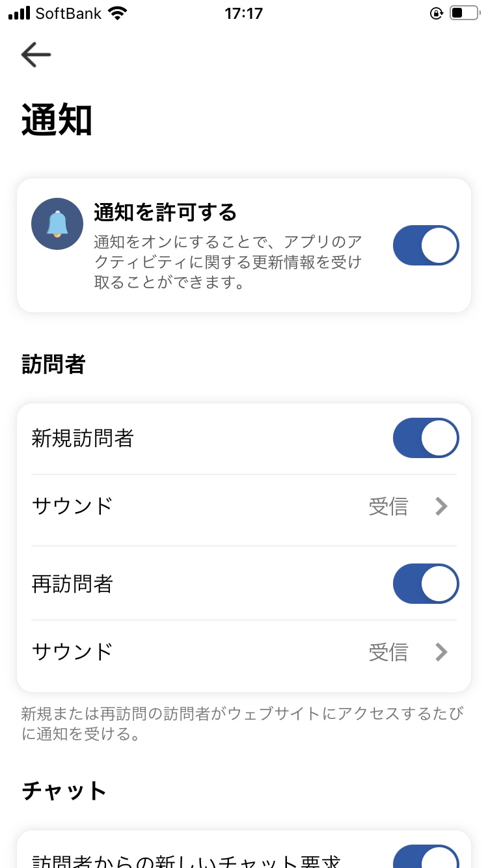Select 受信 sound value for 再訪問者
Viewport: 488px width, 868px height.
[388, 651]
